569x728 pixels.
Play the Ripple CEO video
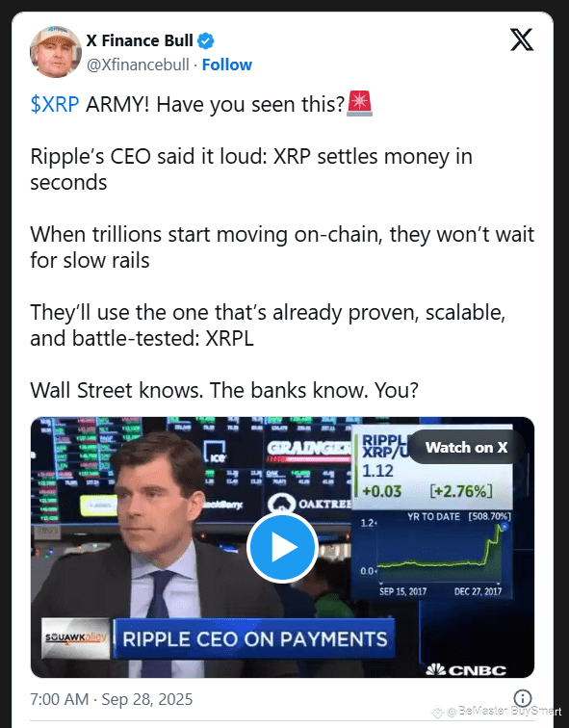282,547
